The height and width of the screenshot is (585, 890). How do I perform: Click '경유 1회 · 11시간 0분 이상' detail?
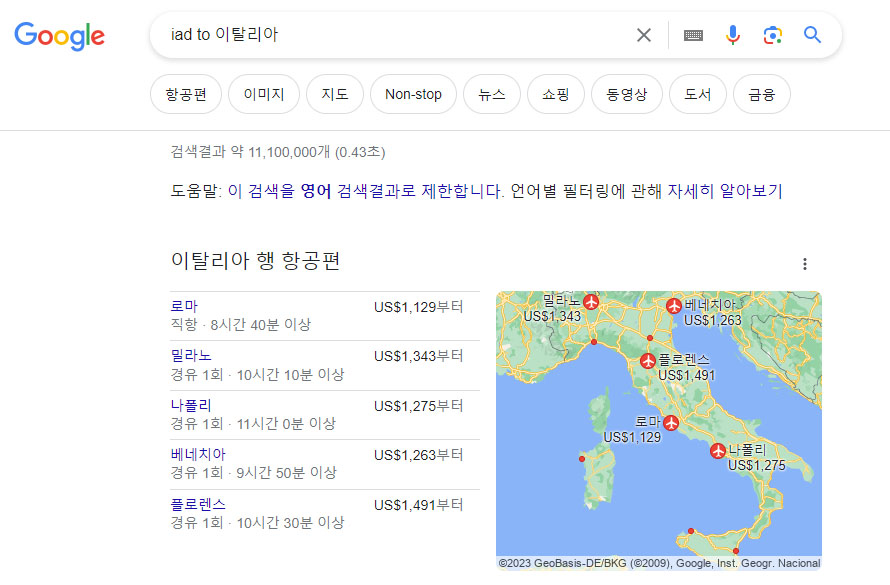pyautogui.click(x=253, y=424)
